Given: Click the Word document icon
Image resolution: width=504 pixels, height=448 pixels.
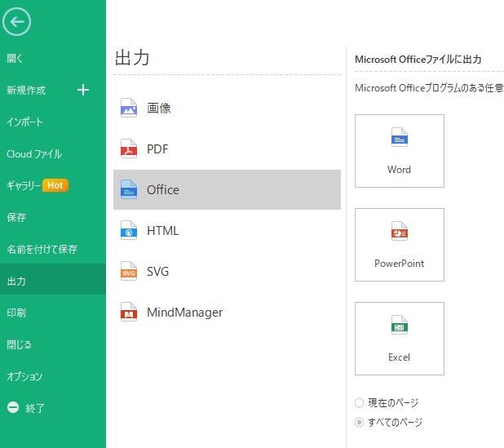Looking at the screenshot, I should pyautogui.click(x=400, y=137).
